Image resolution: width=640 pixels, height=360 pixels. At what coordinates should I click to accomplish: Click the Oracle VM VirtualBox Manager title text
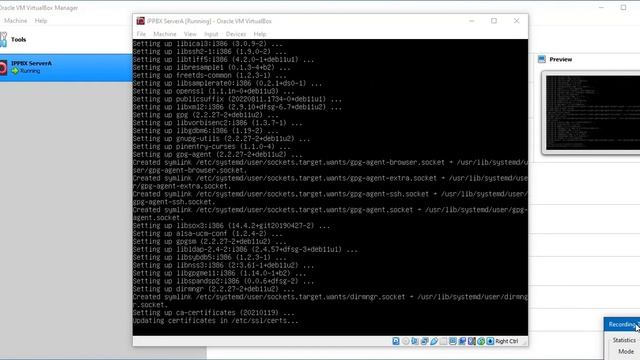39,7
